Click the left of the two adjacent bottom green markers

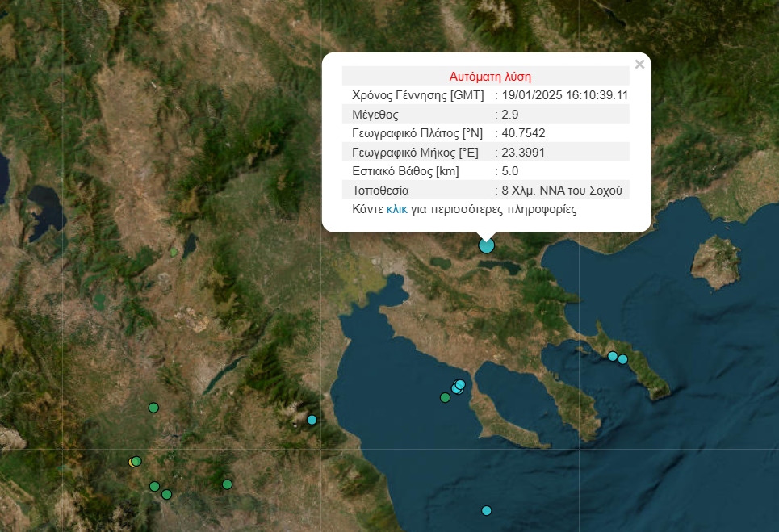(154, 486)
